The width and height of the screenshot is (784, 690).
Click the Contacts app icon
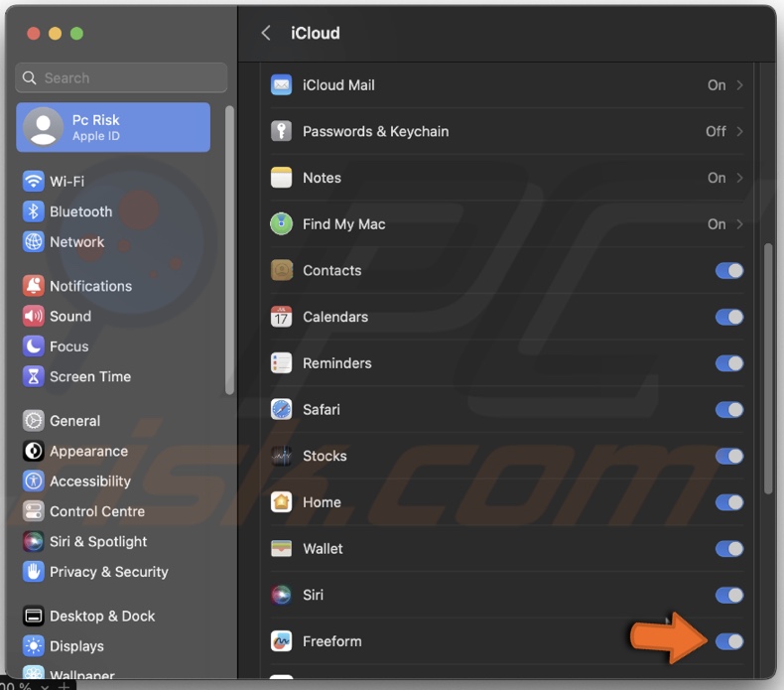pos(281,270)
